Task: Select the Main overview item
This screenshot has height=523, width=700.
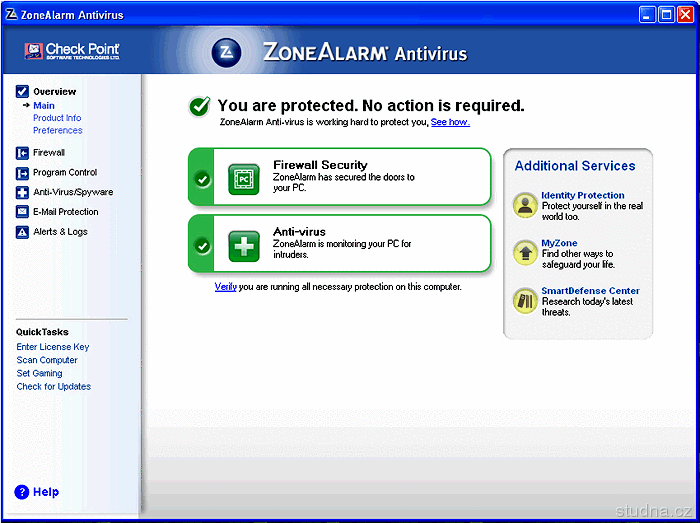Action: coord(44,105)
